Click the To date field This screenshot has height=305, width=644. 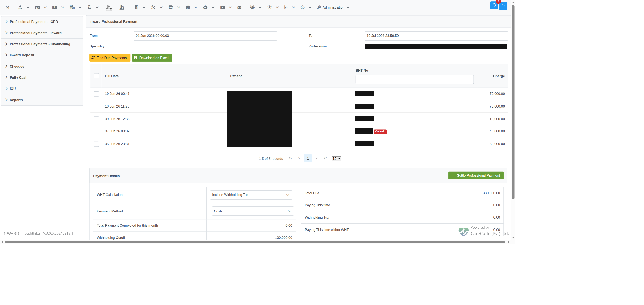click(x=436, y=36)
